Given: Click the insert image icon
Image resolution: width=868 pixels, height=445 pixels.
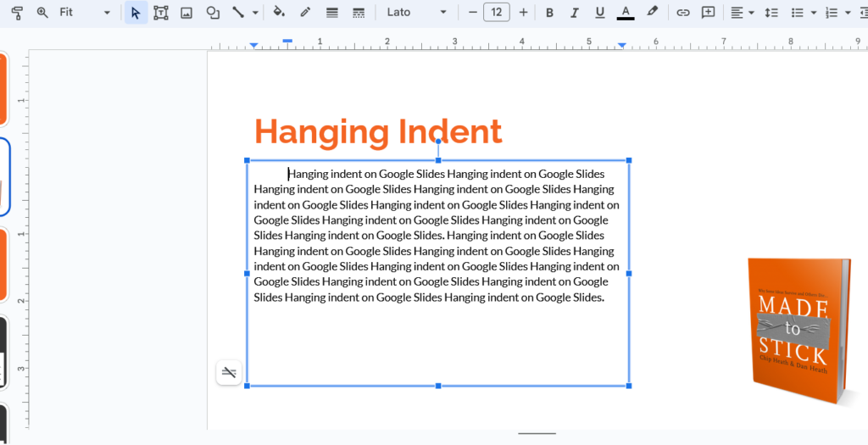Looking at the screenshot, I should [186, 13].
